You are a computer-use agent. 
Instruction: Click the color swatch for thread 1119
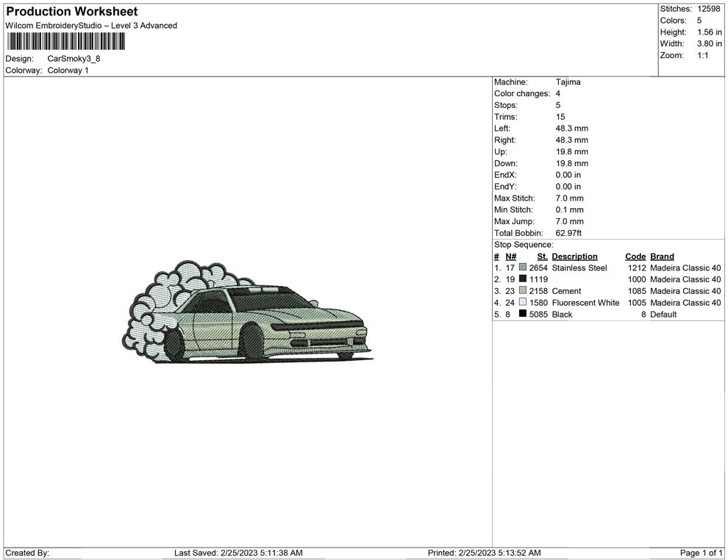523,279
